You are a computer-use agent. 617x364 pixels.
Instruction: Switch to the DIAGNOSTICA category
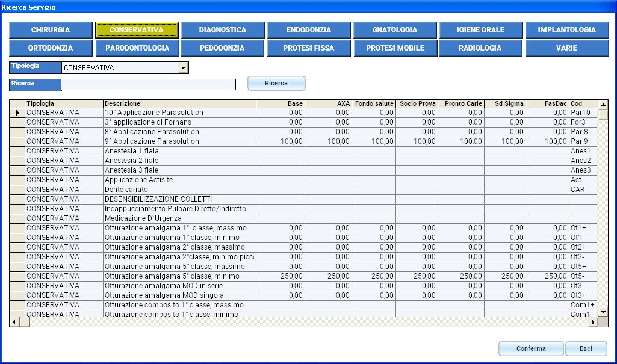click(223, 29)
